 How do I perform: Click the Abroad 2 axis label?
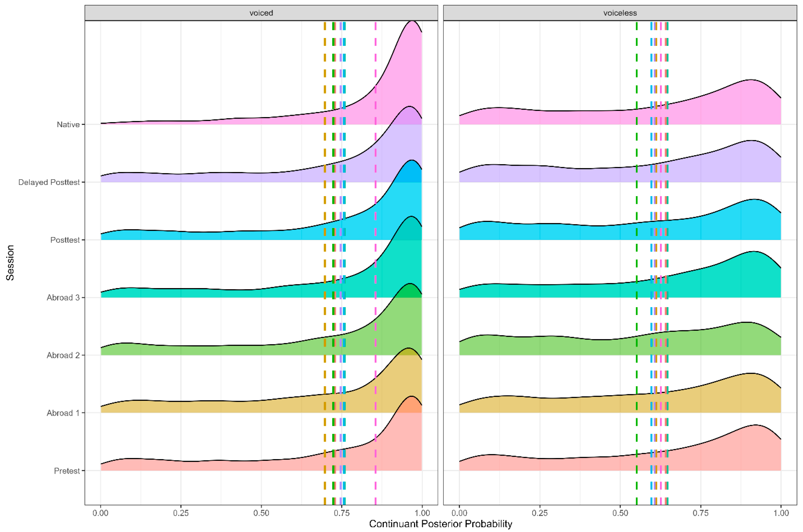63,355
